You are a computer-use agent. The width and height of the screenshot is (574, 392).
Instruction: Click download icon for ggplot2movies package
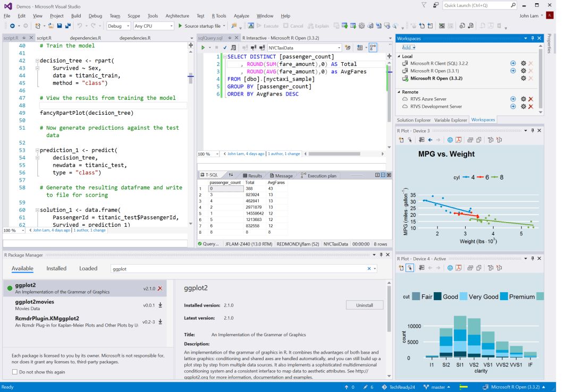[x=160, y=305]
